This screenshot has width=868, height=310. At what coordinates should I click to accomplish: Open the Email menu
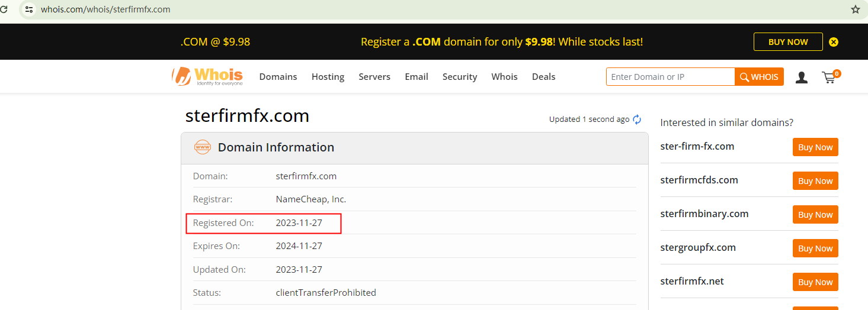417,77
